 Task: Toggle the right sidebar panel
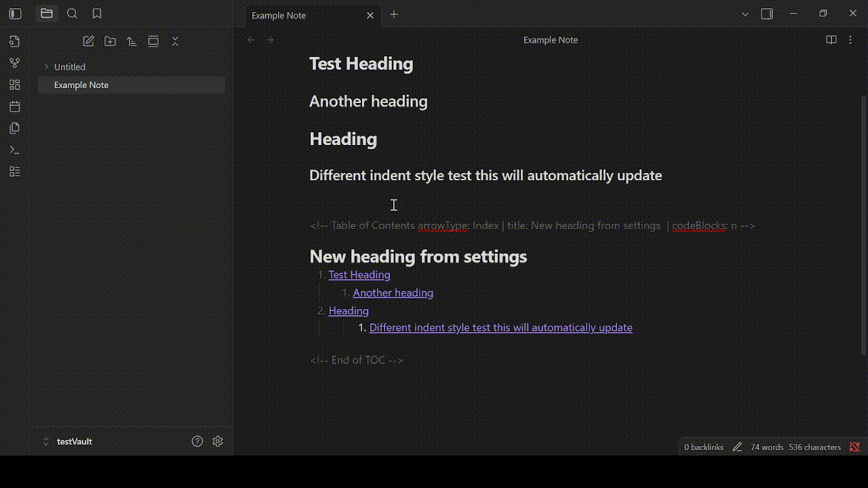point(767,14)
